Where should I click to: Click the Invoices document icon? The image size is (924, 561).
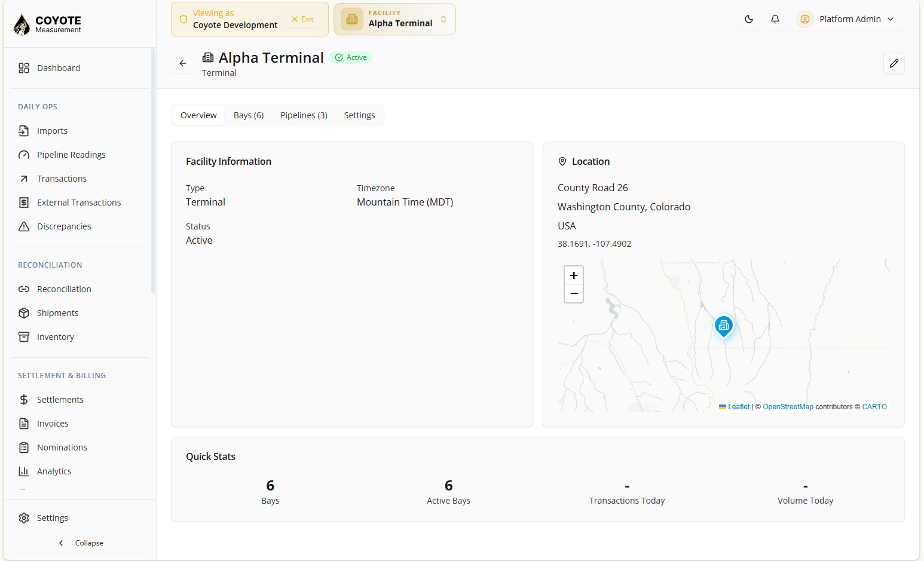click(x=24, y=424)
